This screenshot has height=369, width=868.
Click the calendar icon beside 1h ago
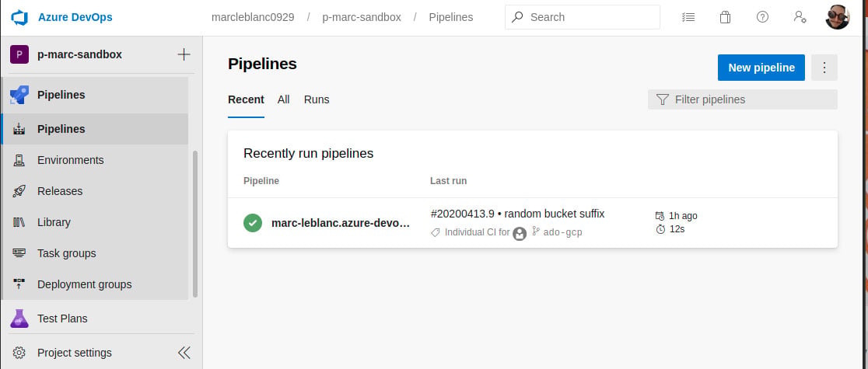coord(660,216)
